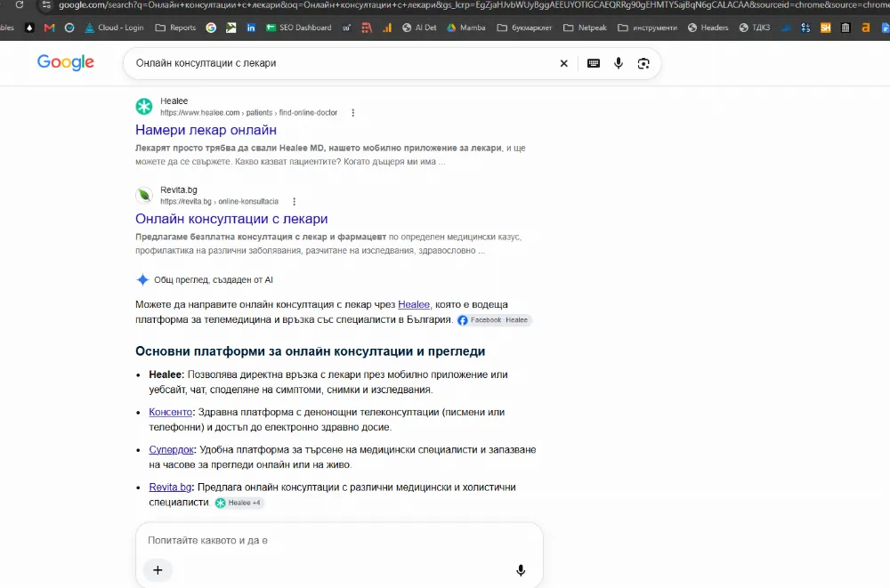Click the AI overview sparkle icon
The height and width of the screenshot is (588, 890).
pyautogui.click(x=142, y=280)
